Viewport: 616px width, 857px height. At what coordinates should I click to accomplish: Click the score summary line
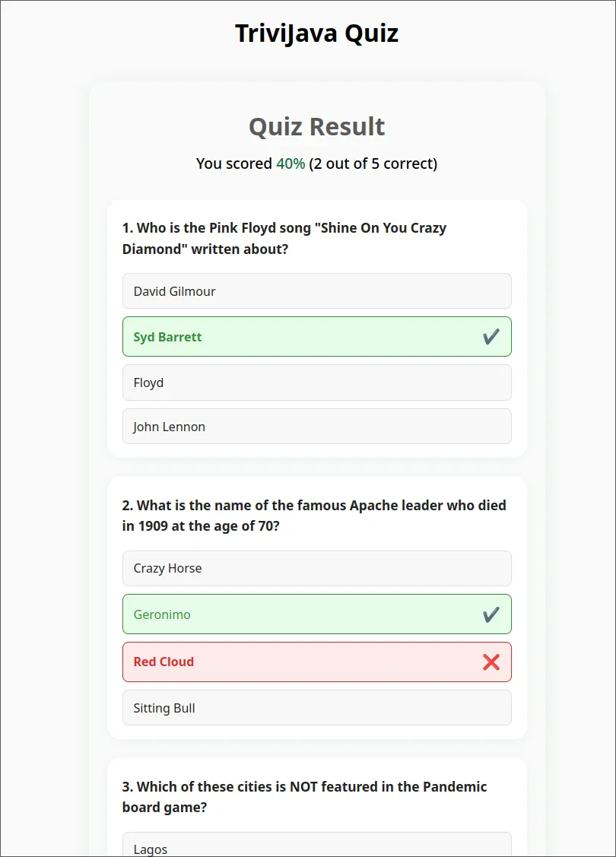316,163
